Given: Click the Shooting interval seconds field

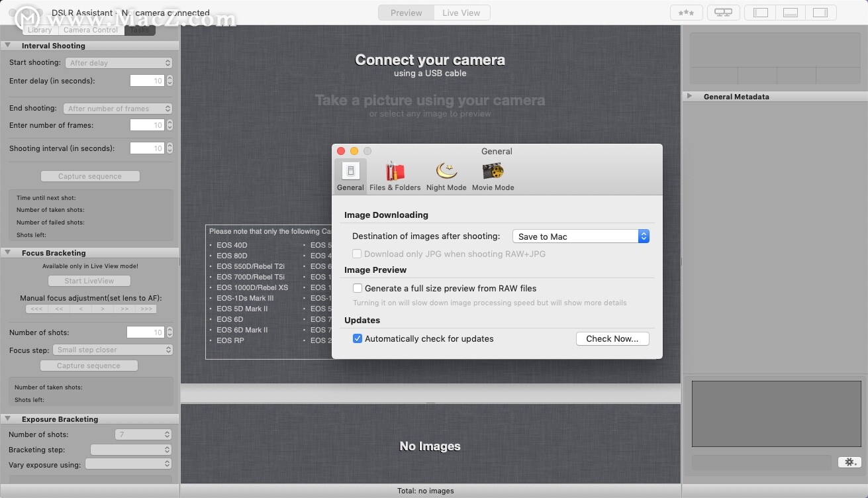Looking at the screenshot, I should coord(147,148).
